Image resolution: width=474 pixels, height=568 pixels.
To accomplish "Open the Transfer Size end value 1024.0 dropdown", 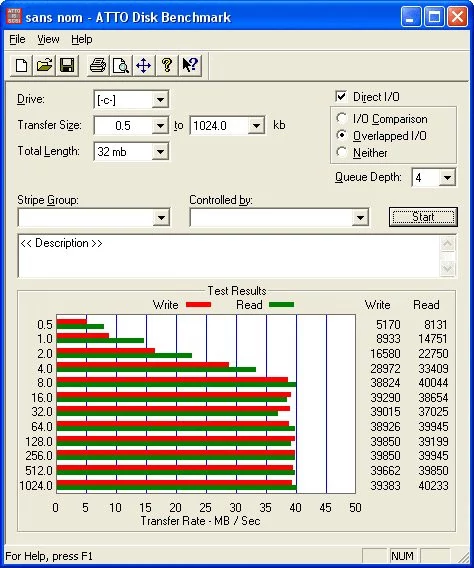I will click(256, 126).
